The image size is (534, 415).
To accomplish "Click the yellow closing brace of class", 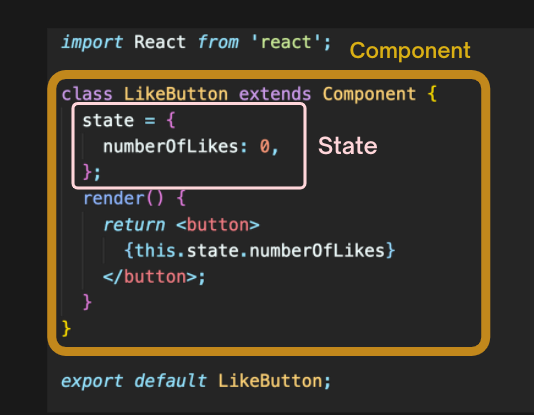I will [x=66, y=329].
